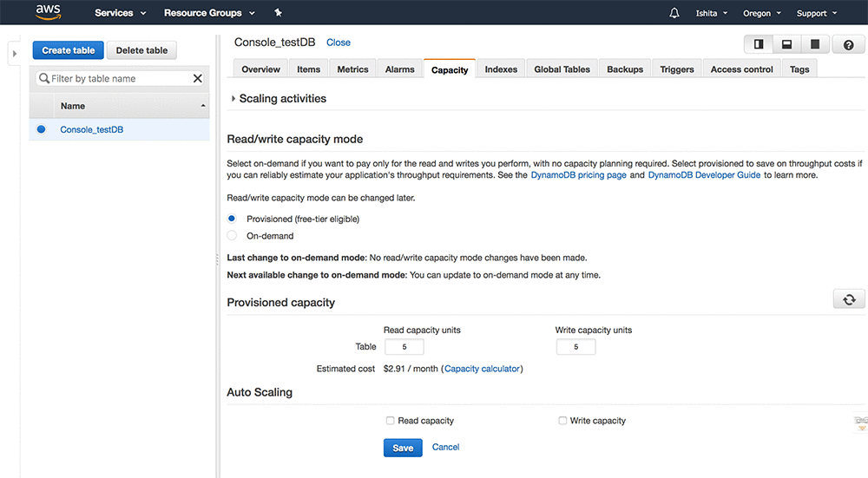Switch to full panel layout icon

click(x=814, y=44)
